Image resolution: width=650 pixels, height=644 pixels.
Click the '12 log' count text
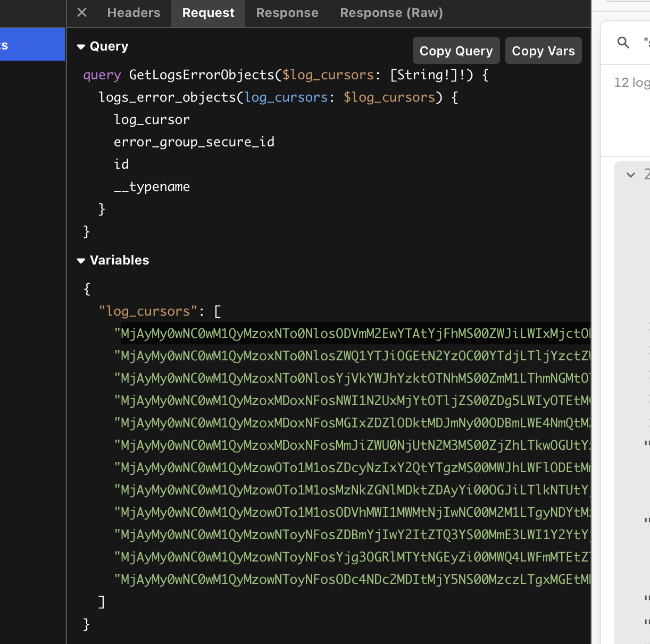[632, 82]
